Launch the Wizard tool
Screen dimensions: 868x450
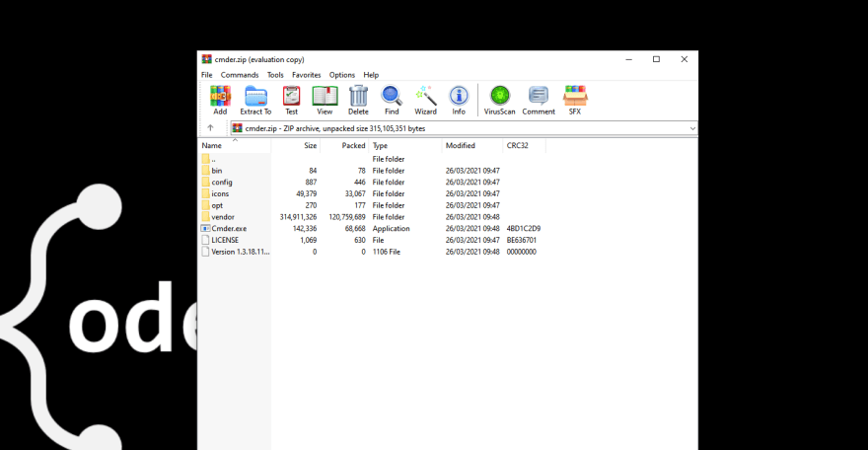[x=425, y=101]
